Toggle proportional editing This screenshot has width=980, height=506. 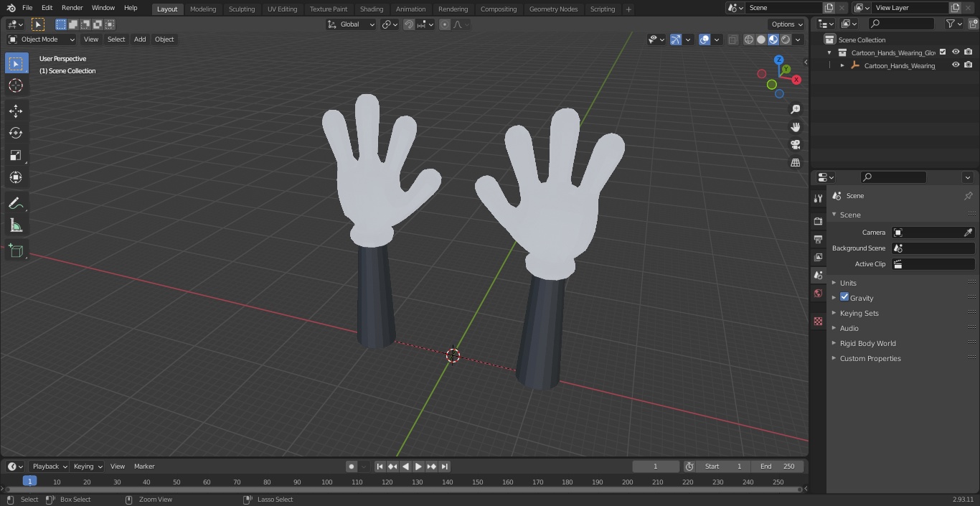point(445,24)
